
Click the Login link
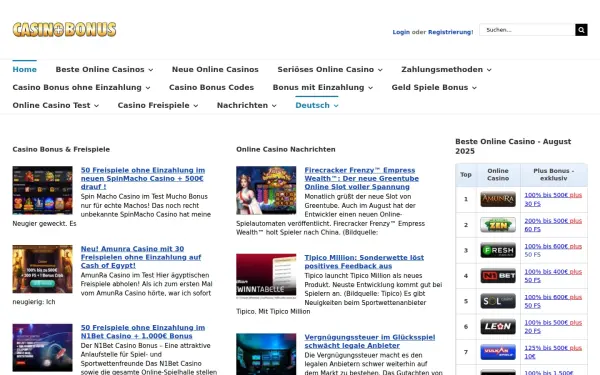click(x=401, y=32)
